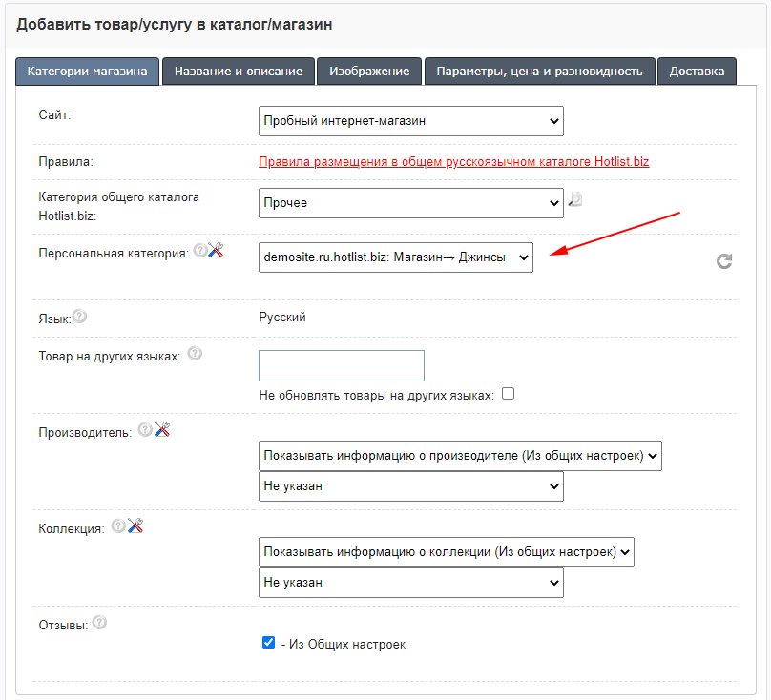Click the search icon beside the Прочее dropdown
Image resolution: width=771 pixels, height=700 pixels.
pyautogui.click(x=575, y=200)
